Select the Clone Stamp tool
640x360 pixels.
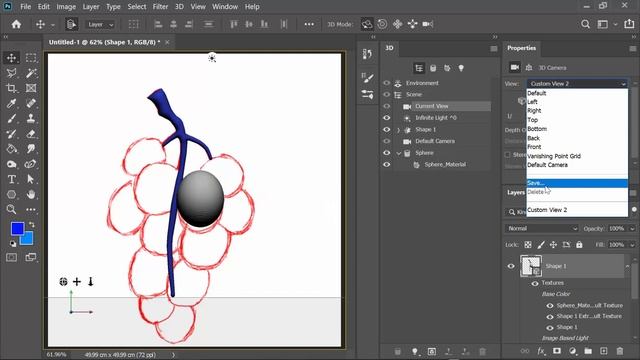pyautogui.click(x=31, y=118)
